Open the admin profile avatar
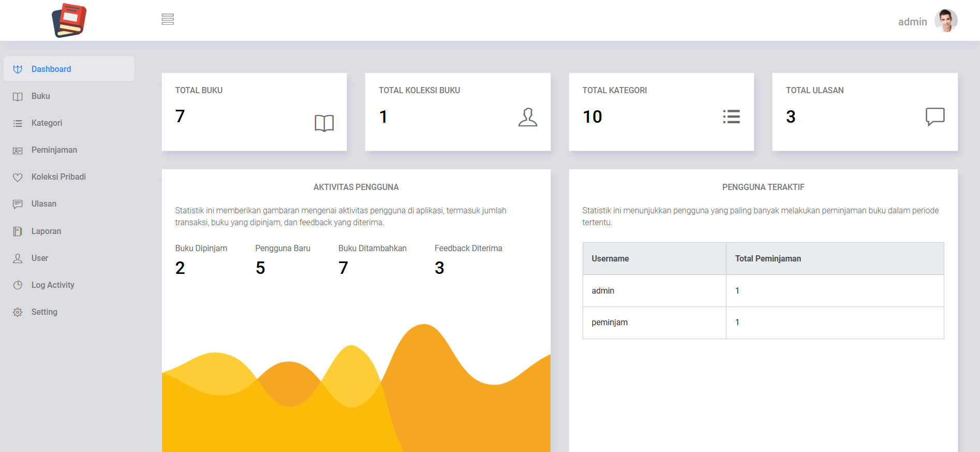 click(x=945, y=21)
